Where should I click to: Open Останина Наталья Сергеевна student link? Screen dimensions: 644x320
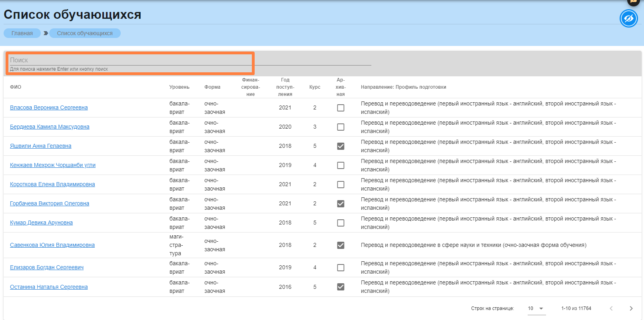49,287
